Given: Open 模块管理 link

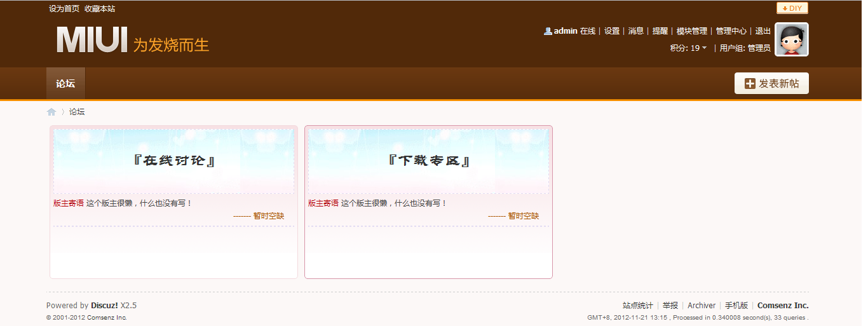Looking at the screenshot, I should point(692,31).
